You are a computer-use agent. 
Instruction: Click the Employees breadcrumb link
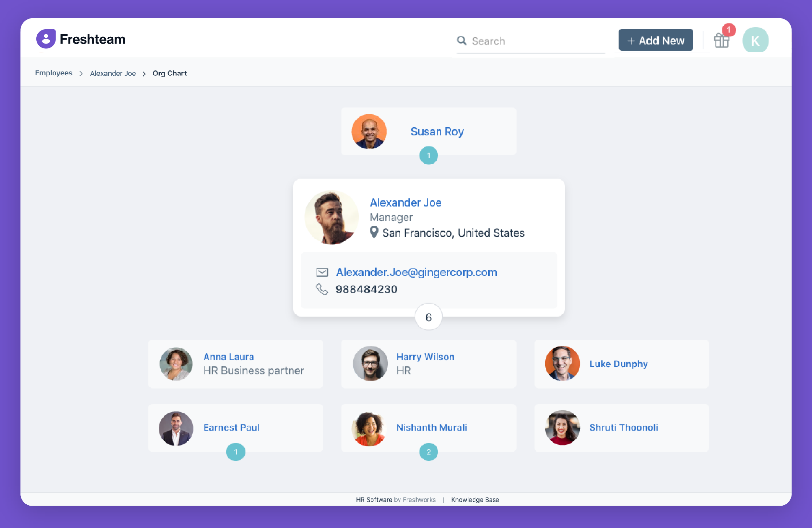[54, 73]
